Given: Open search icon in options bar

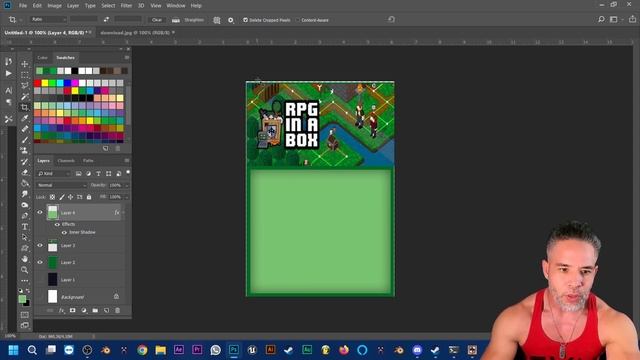Looking at the screenshot, I should point(601,20).
